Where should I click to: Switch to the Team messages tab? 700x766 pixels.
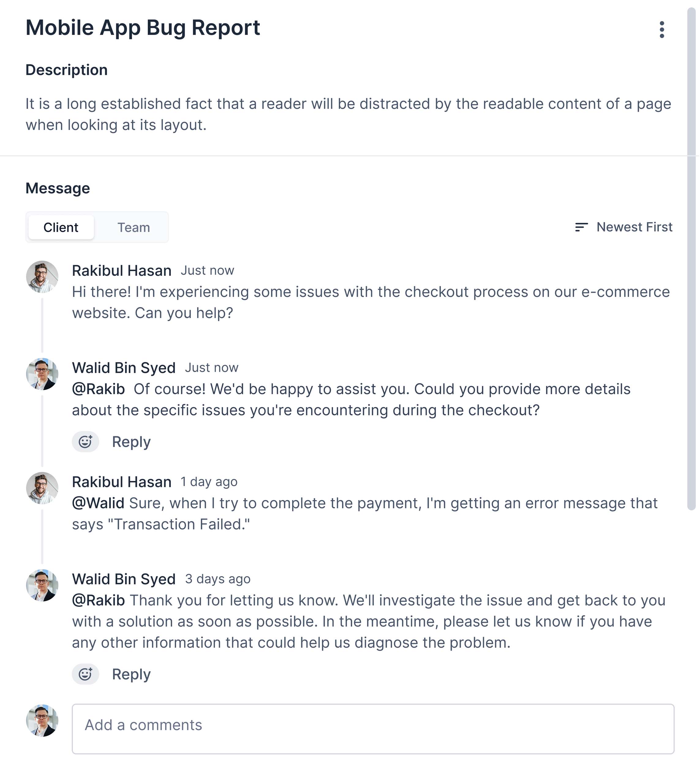tap(133, 227)
